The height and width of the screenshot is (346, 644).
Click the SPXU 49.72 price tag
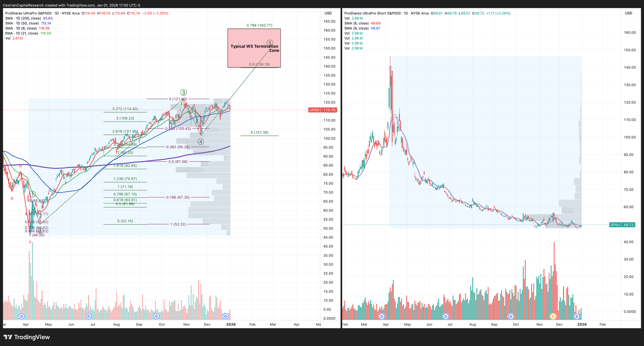(622, 225)
